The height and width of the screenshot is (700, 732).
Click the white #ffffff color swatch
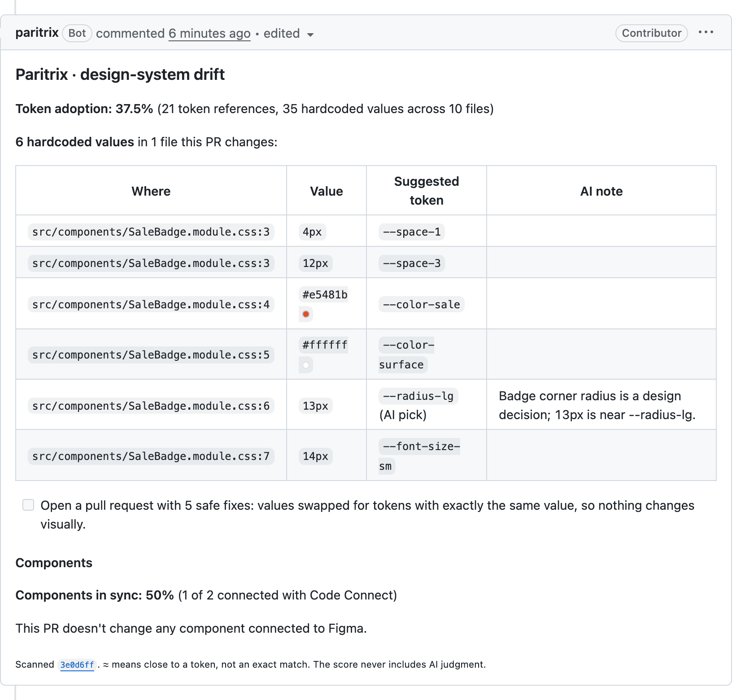pyautogui.click(x=306, y=365)
